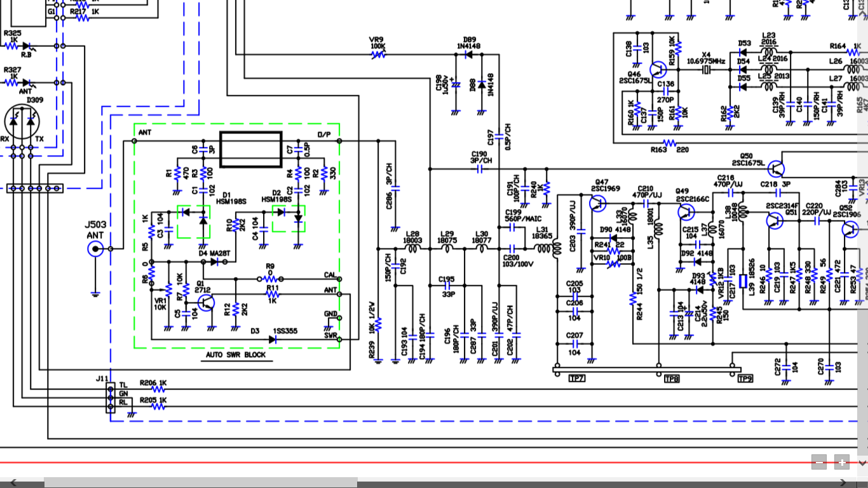Image resolution: width=868 pixels, height=488 pixels.
Task: Click the zoom out minus button
Action: 818,462
